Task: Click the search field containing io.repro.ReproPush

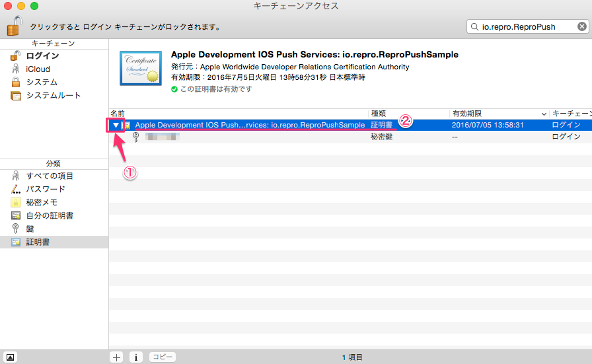Action: [x=527, y=26]
